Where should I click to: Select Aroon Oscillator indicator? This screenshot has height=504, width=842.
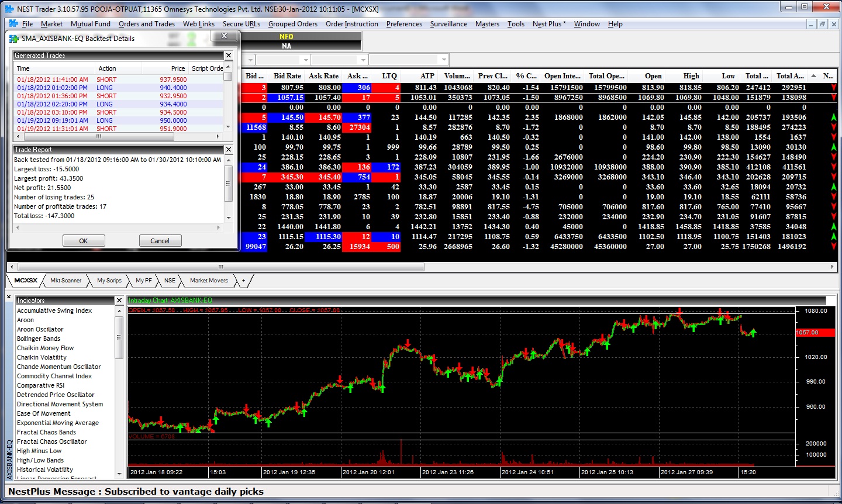(x=40, y=329)
